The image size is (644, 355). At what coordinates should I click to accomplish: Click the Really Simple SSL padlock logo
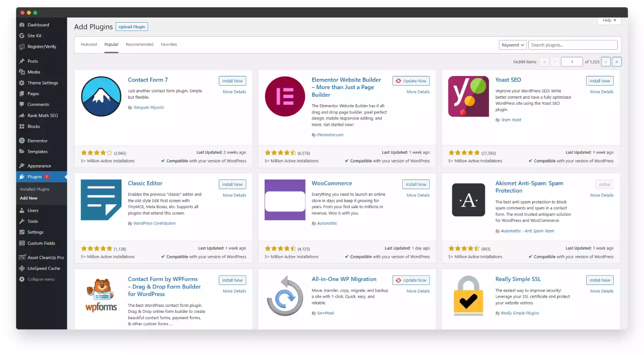(x=469, y=296)
